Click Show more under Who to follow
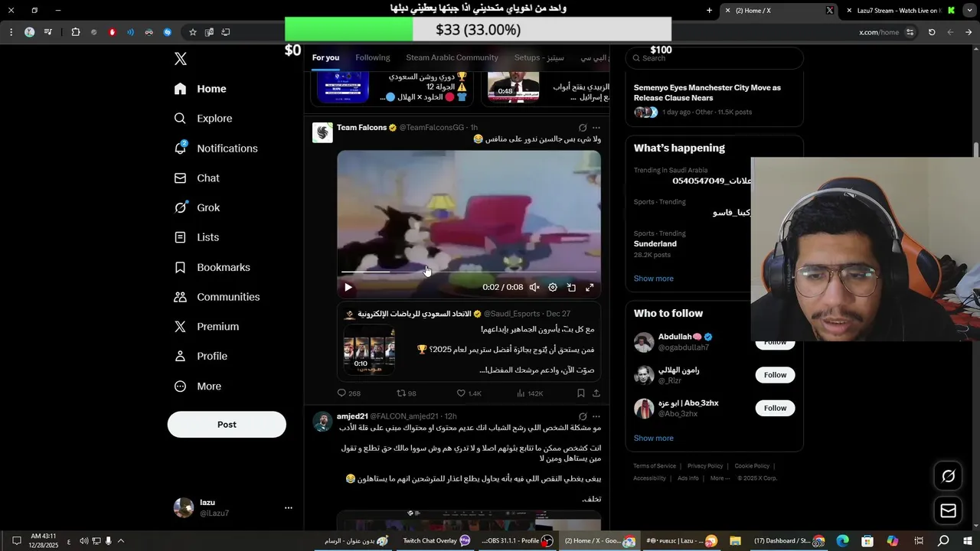The image size is (980, 551). 654,439
